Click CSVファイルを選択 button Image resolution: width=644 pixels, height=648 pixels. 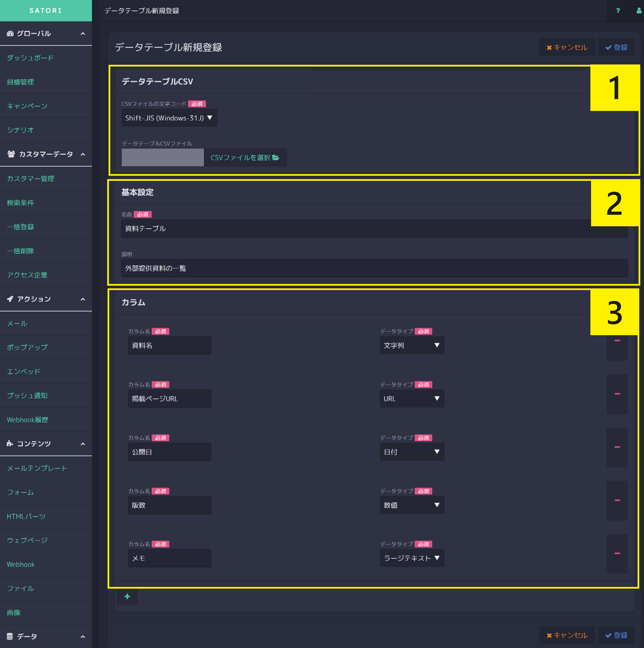[x=245, y=157]
